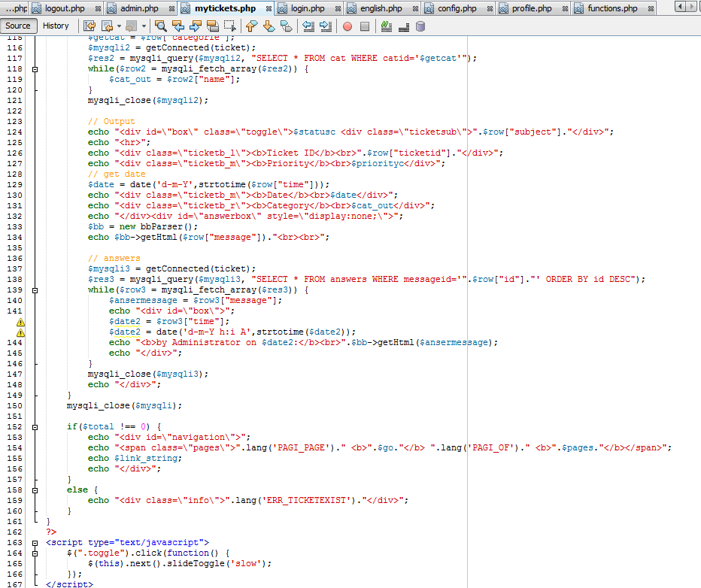The image size is (701, 588).
Task: Click the Comment lines icon
Action: tap(387, 26)
